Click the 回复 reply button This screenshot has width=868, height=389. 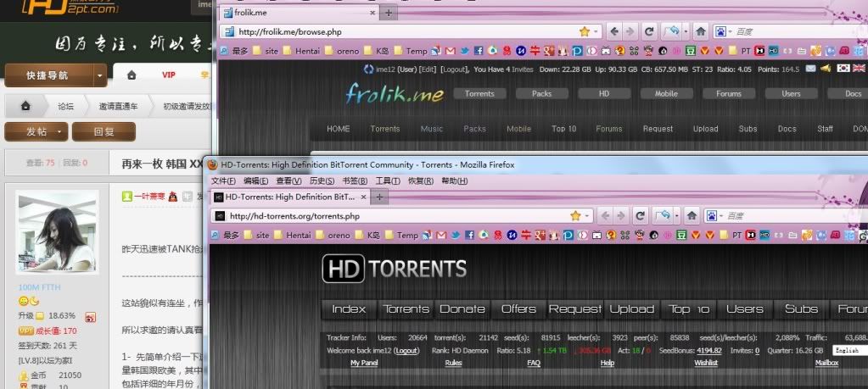104,131
